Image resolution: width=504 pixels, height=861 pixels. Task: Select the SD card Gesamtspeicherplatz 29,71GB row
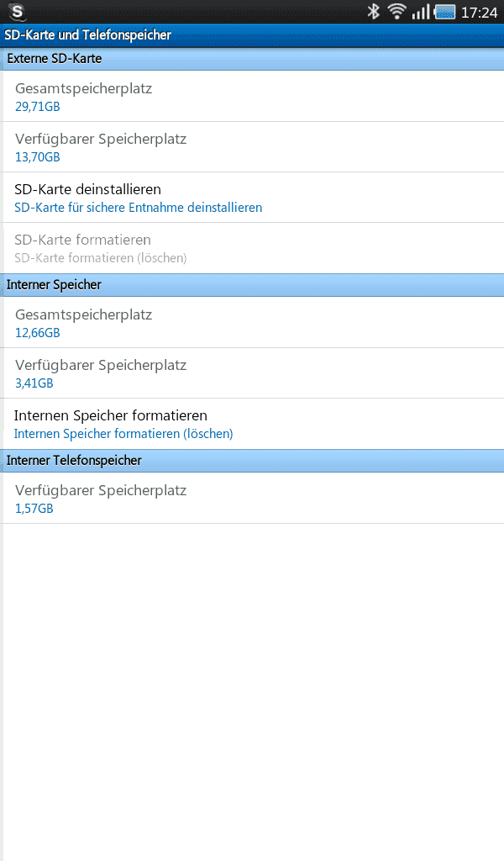click(252, 97)
